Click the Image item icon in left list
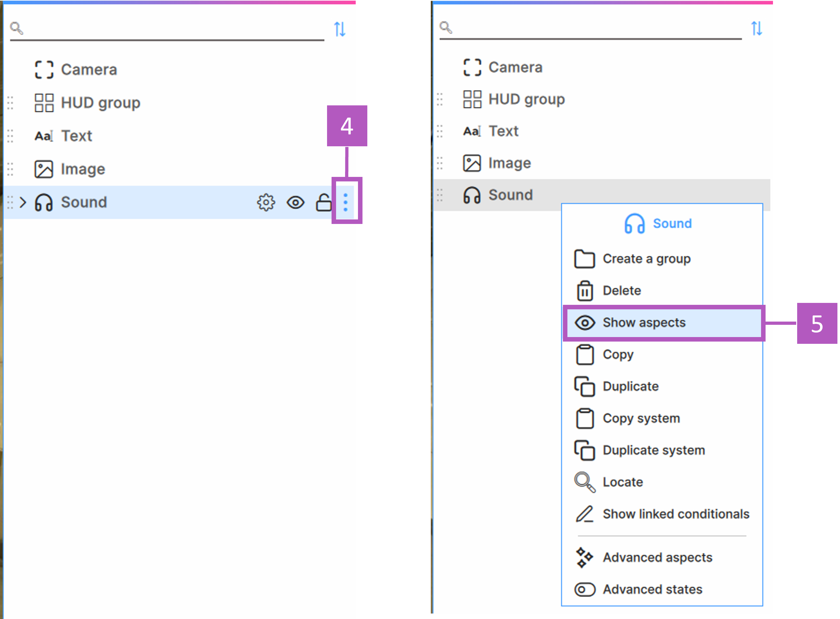Screen dimensions: 840x619 tap(44, 169)
